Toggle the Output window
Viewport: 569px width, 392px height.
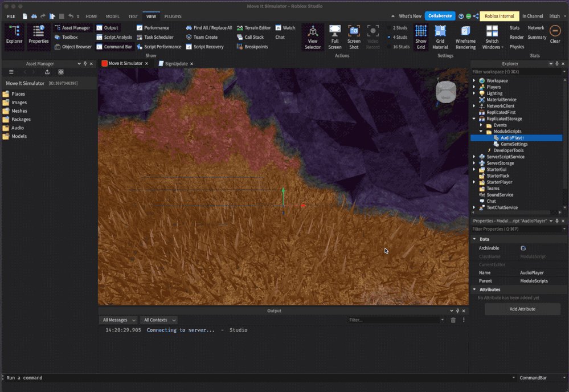click(x=108, y=27)
